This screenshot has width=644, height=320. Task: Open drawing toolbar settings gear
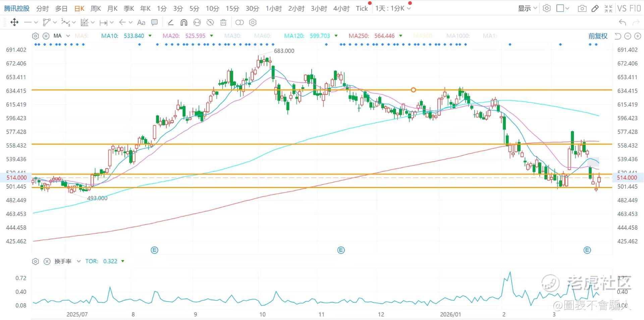[253, 22]
